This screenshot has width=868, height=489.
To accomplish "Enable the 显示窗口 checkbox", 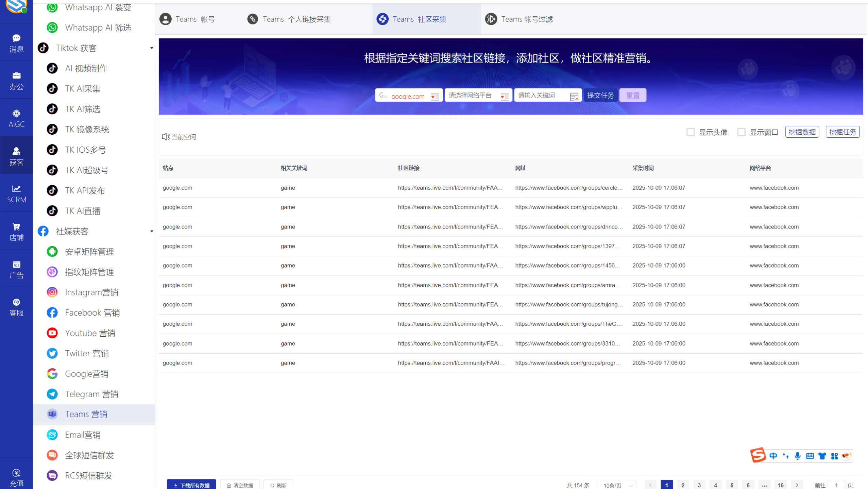I will [x=741, y=132].
